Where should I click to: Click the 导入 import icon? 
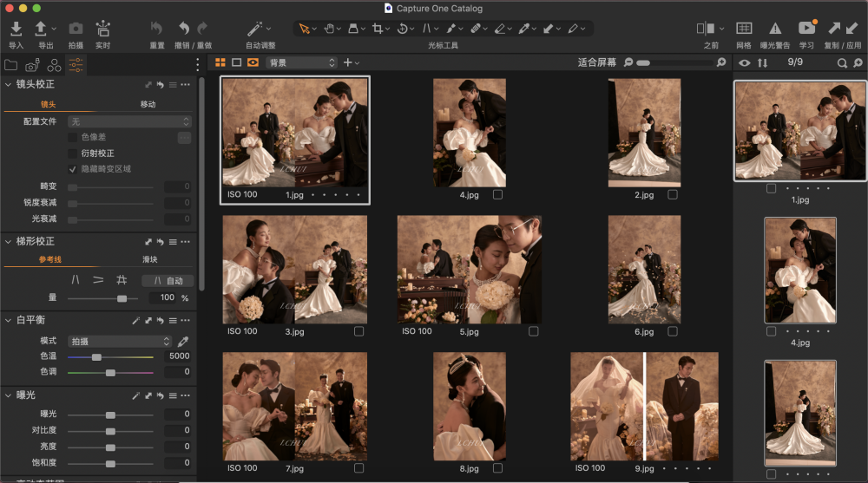16,29
